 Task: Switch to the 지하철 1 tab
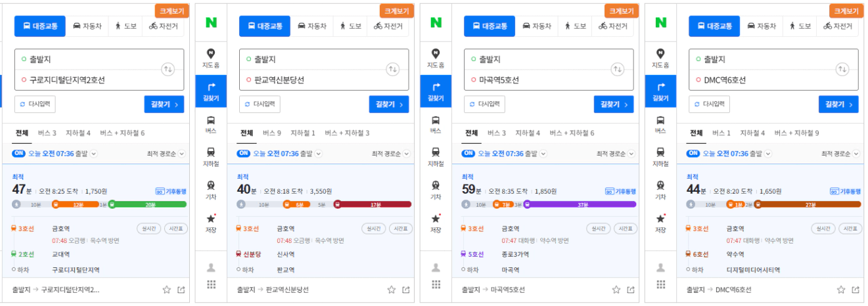tap(303, 133)
